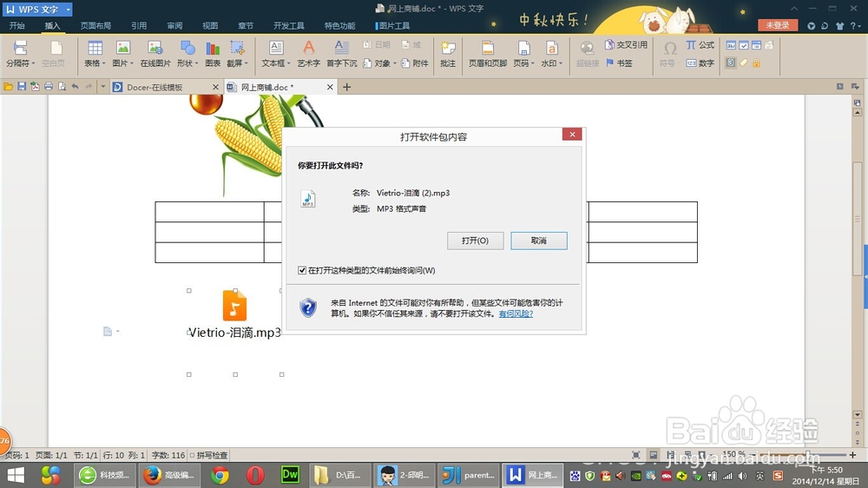The width and height of the screenshot is (868, 488).
Task: Uncheck always-ask-before-opening checkbox
Action: click(302, 270)
